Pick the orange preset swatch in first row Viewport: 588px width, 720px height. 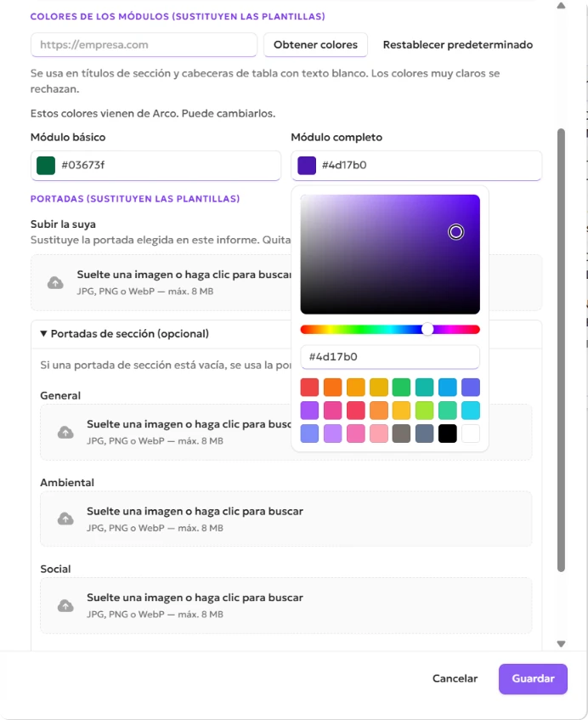pos(333,387)
